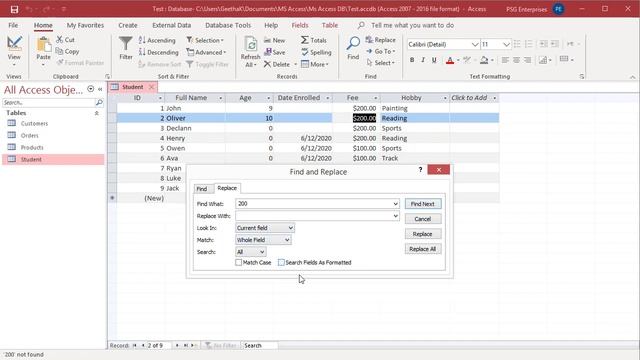Click Copy in Clipboard group
The height and width of the screenshot is (360, 640).
pos(67,51)
